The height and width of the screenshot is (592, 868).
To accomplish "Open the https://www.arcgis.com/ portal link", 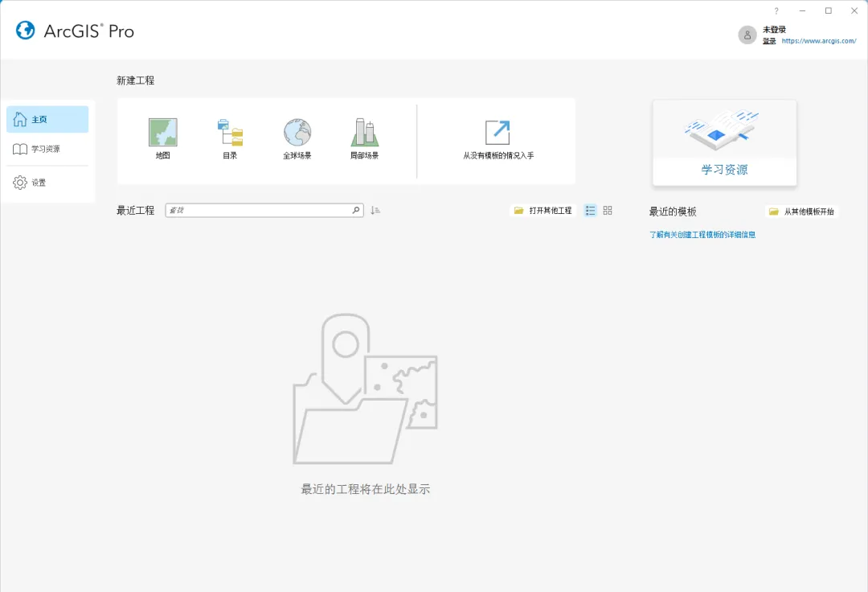I will tap(819, 41).
